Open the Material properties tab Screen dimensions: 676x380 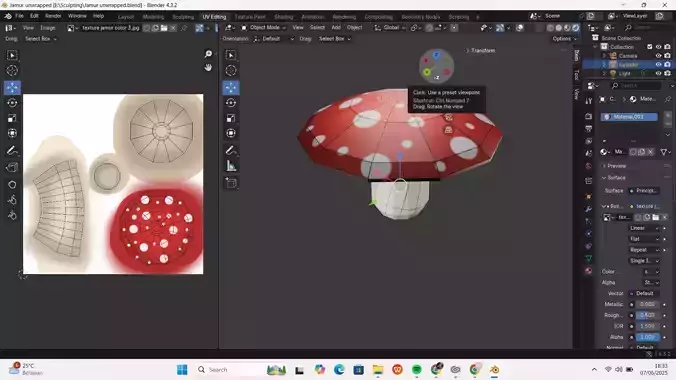(588, 271)
